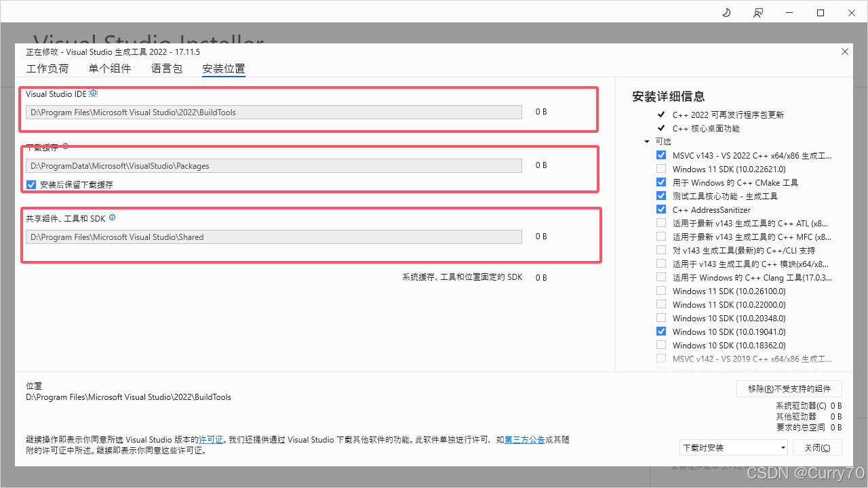The height and width of the screenshot is (488, 868).
Task: Check C++/CLI 支持 for v143
Action: [661, 250]
